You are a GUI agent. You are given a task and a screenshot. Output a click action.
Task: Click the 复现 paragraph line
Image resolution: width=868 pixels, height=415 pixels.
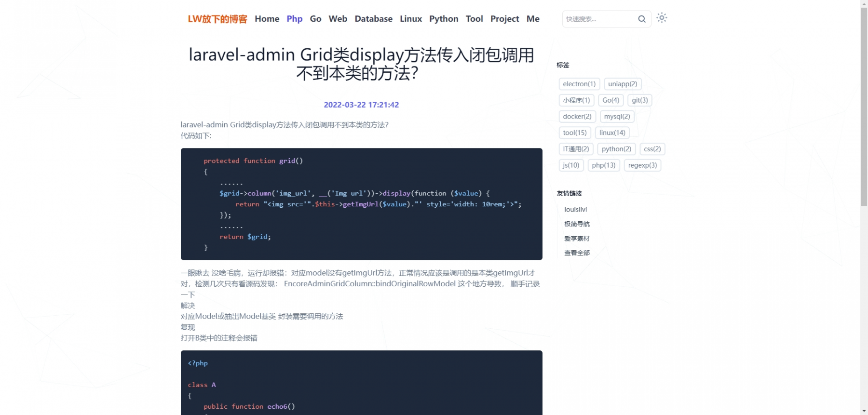pyautogui.click(x=188, y=327)
